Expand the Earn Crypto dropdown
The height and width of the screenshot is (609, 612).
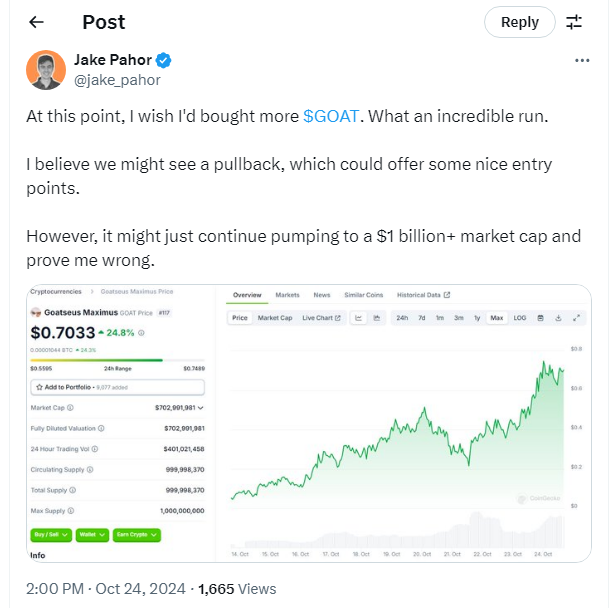coord(137,535)
